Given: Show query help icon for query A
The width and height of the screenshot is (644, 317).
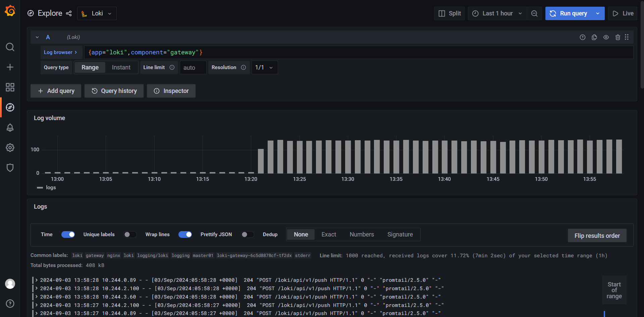Looking at the screenshot, I should pos(583,37).
